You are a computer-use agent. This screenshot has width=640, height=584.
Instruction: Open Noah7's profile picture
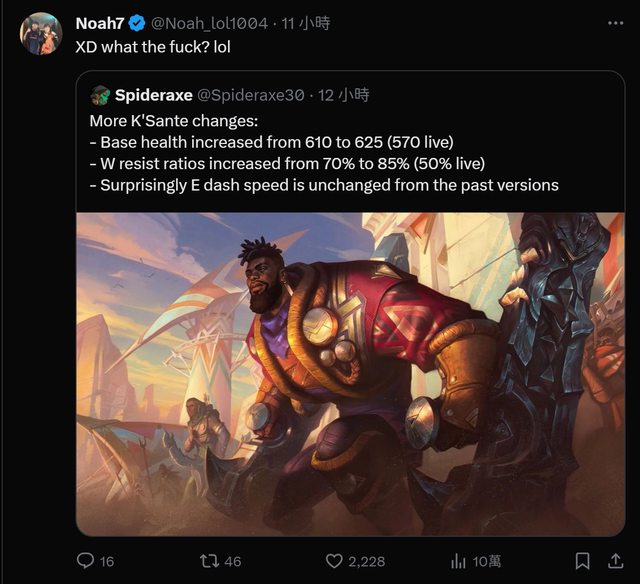[41, 33]
